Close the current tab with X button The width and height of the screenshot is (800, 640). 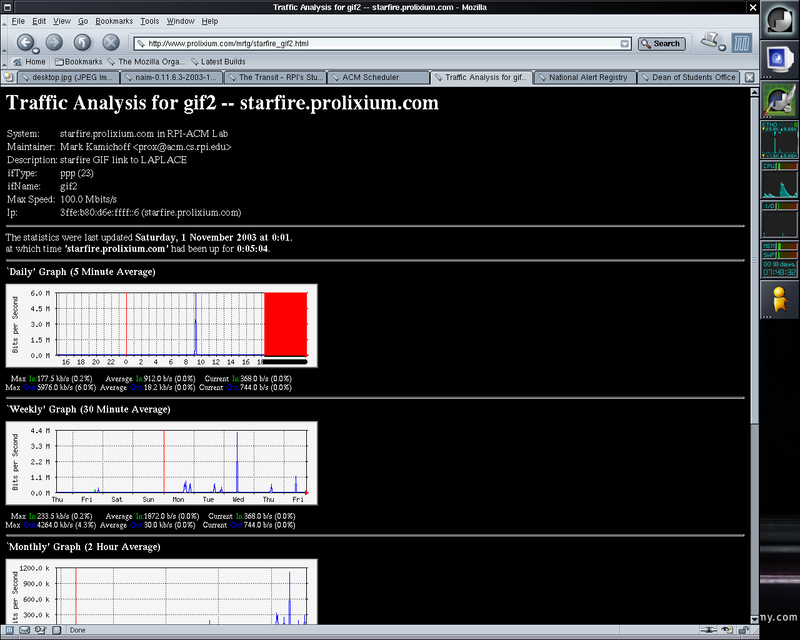[748, 77]
